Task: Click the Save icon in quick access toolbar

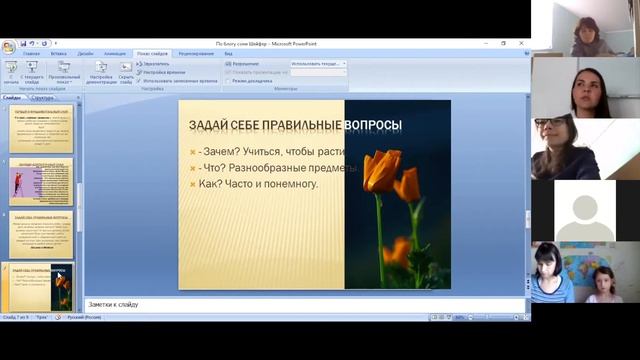Action: (23, 44)
